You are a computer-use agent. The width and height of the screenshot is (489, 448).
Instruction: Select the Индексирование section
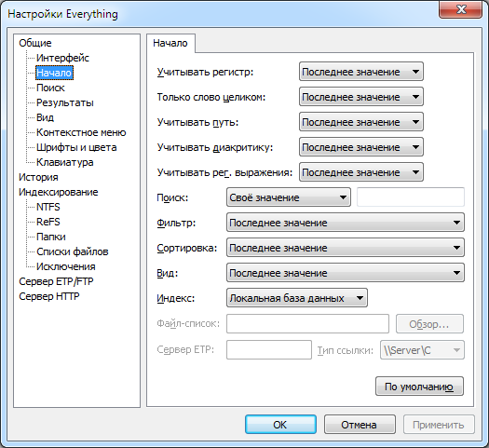click(59, 192)
